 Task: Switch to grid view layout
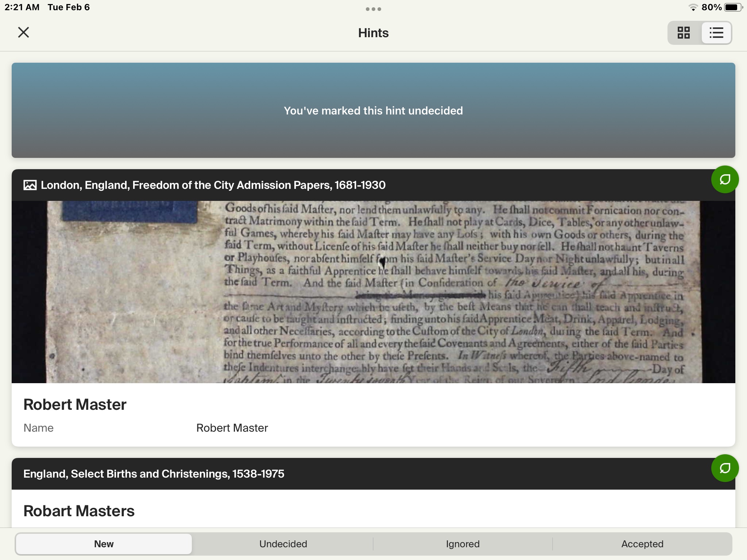click(684, 33)
